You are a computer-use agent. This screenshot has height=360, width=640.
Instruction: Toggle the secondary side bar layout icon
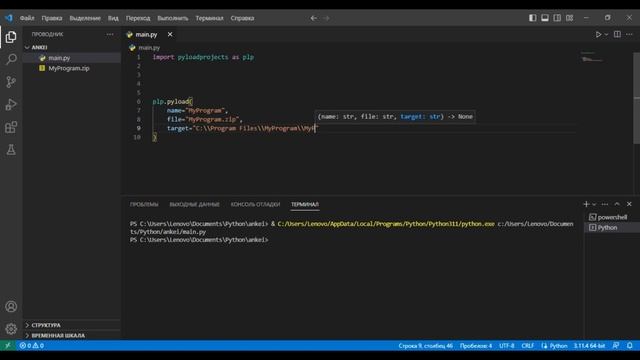[x=557, y=18]
